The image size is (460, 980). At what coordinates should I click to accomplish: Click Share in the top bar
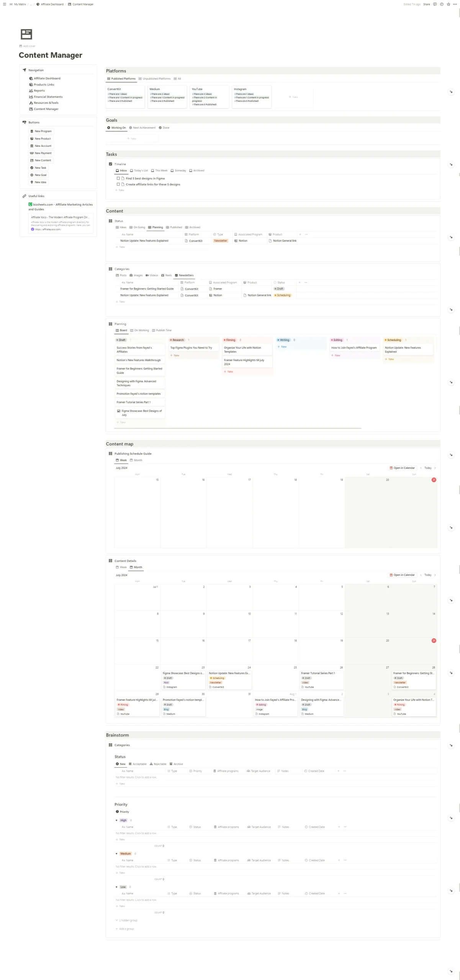click(426, 4)
